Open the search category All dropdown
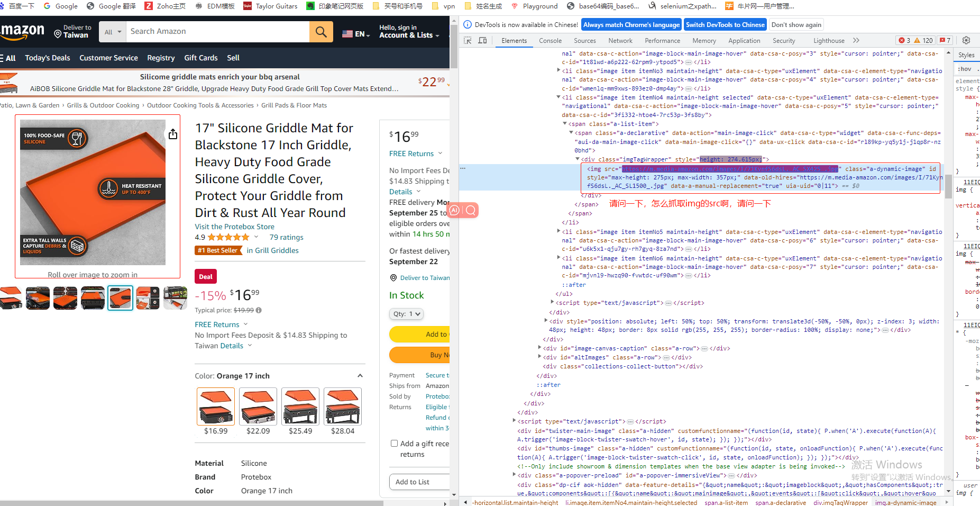The height and width of the screenshot is (506, 980). (113, 32)
